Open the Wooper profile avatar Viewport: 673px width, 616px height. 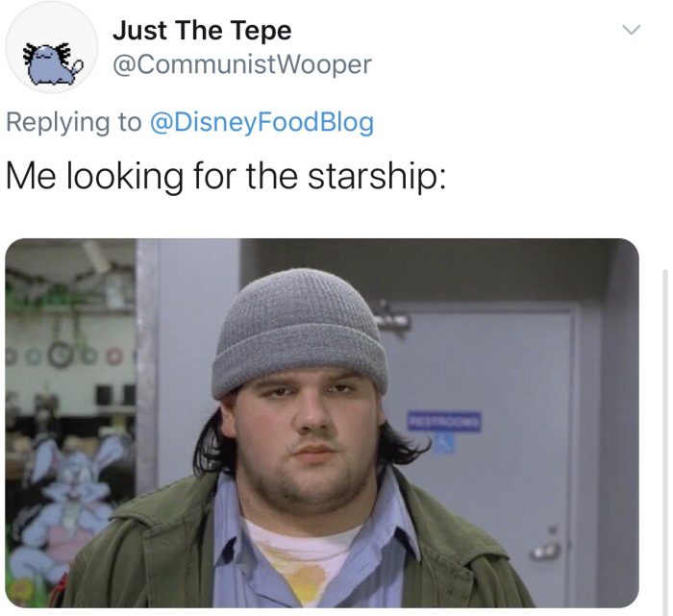pyautogui.click(x=52, y=46)
